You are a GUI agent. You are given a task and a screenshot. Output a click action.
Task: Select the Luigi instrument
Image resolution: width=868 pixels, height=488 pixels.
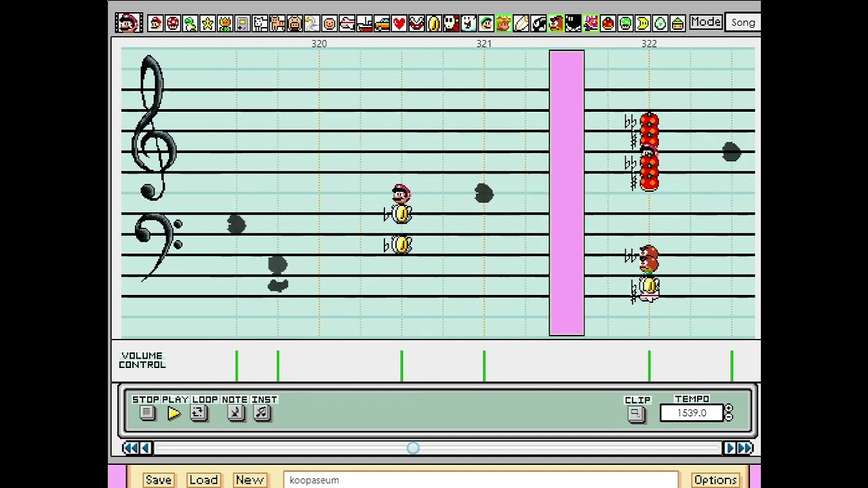pos(486,24)
